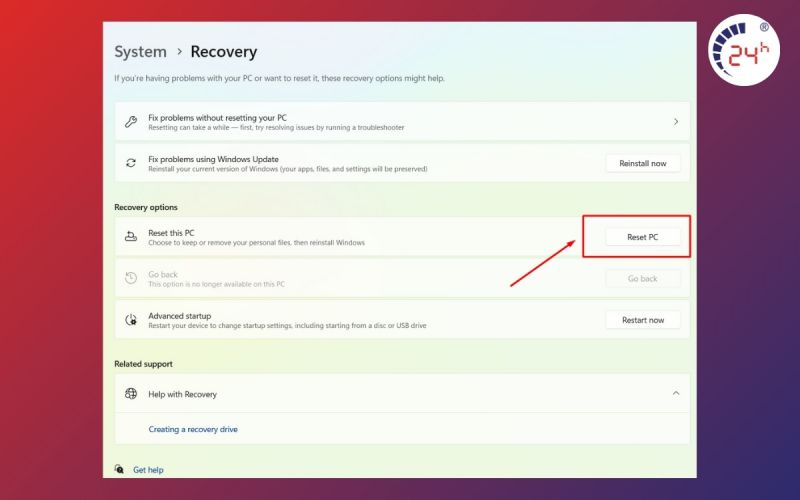Click the Reset this PC row icon
The height and width of the screenshot is (500, 800).
[x=131, y=237]
